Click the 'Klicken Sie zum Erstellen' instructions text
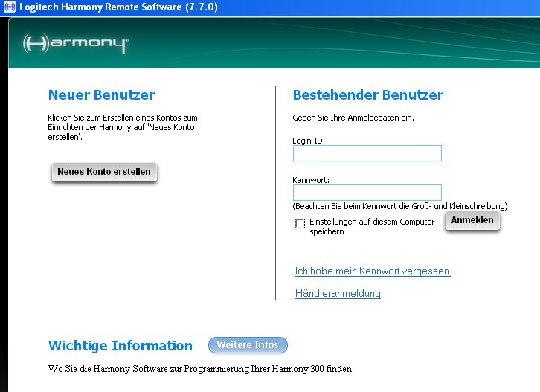540x392 pixels. [123, 127]
